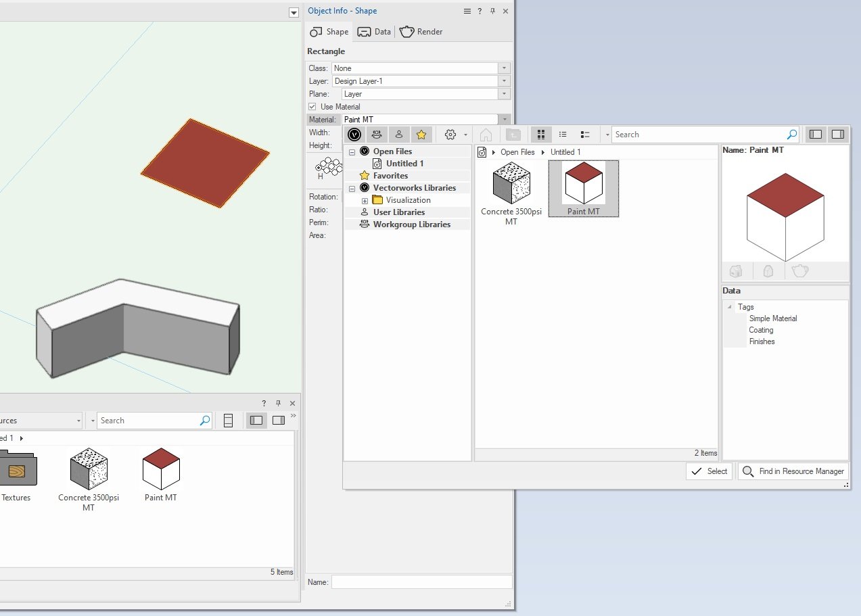861x616 pixels.
Task: Click the teapot render mode icon under material preview
Action: 800,270
